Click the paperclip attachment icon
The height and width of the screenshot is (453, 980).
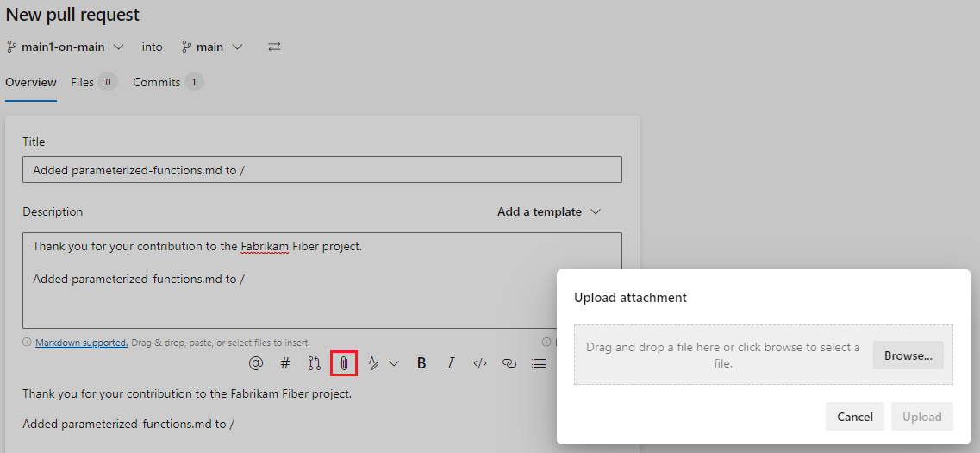point(344,363)
